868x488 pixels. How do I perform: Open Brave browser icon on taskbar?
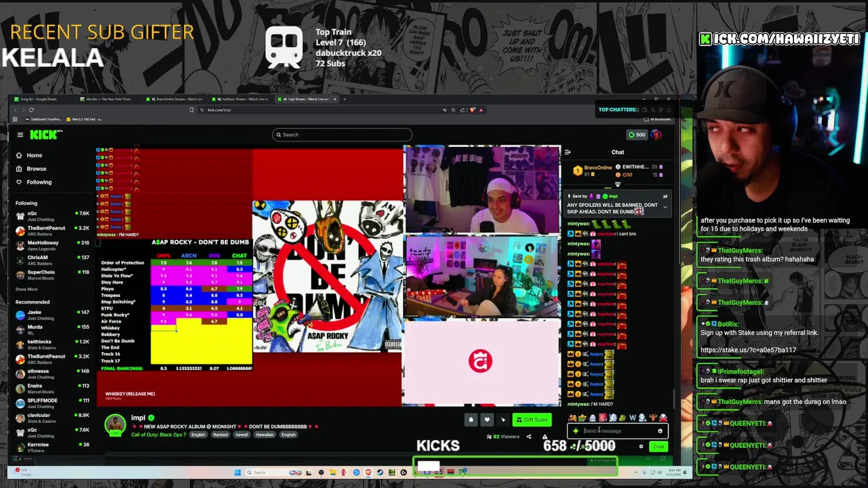coord(369,472)
